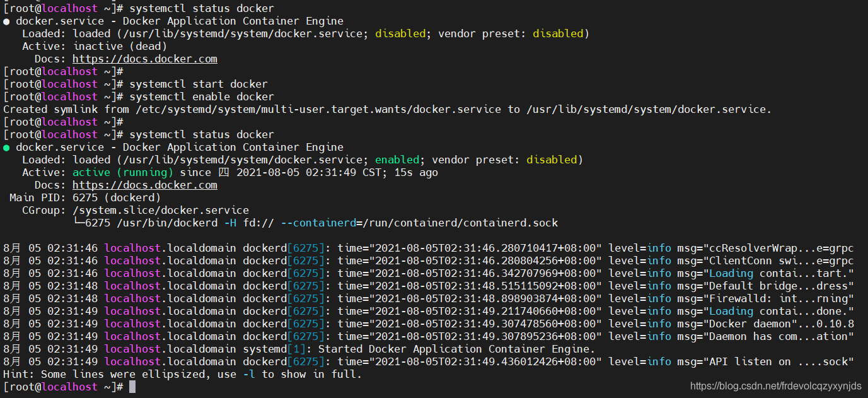Select the 'inactive (dead)' status text
This screenshot has width=868, height=398.
pos(120,46)
